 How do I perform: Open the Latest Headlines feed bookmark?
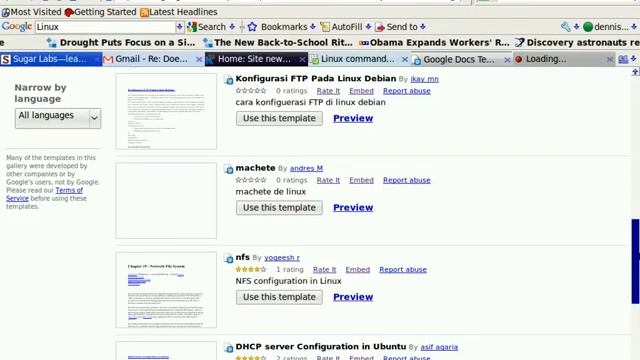coord(179,12)
